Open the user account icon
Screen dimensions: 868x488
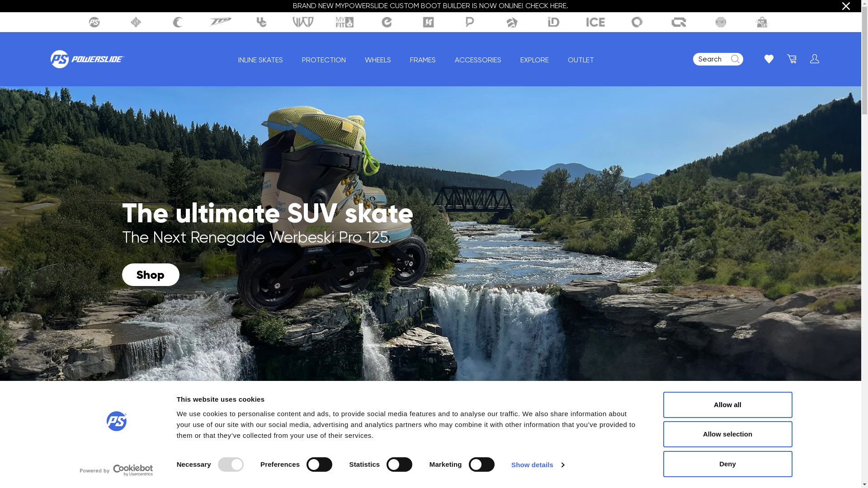(814, 59)
